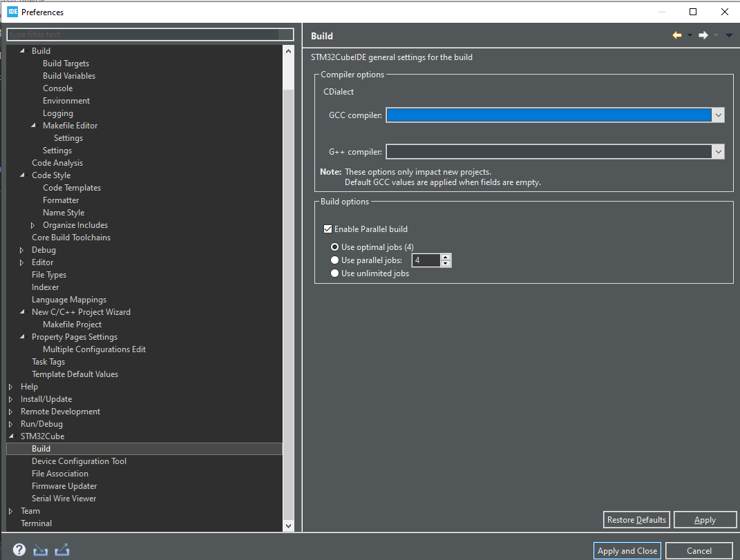
Task: Click the Cancel button
Action: click(699, 550)
